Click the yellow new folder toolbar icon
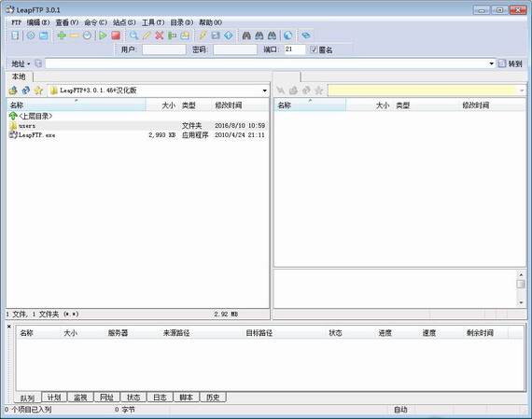The image size is (532, 419). [x=185, y=35]
